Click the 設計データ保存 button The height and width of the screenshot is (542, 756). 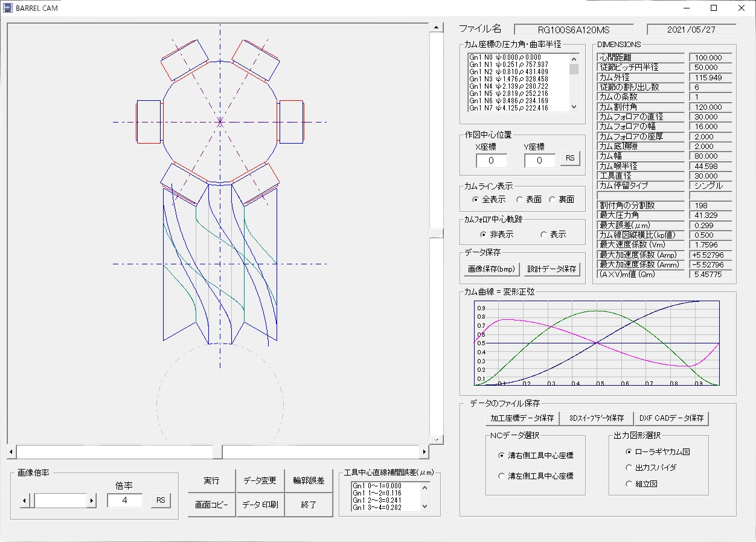(551, 269)
